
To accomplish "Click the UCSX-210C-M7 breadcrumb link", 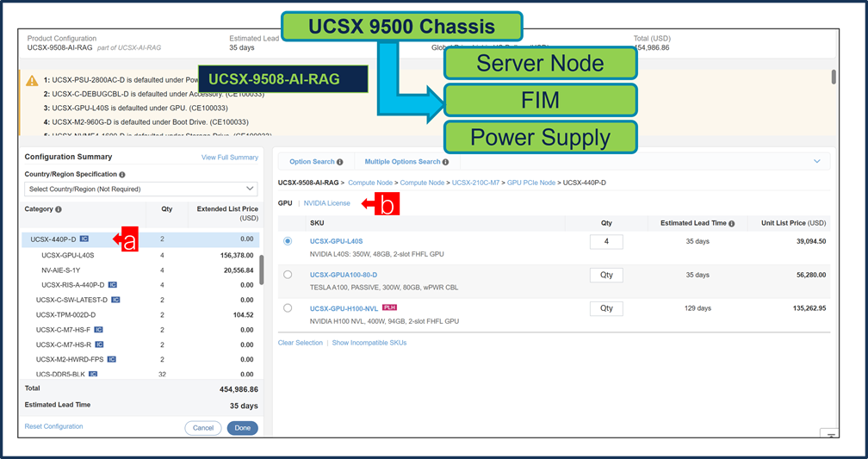I will 477,183.
